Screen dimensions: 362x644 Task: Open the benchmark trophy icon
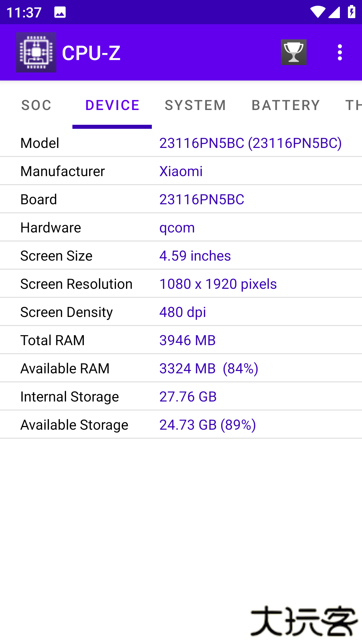[x=294, y=52]
